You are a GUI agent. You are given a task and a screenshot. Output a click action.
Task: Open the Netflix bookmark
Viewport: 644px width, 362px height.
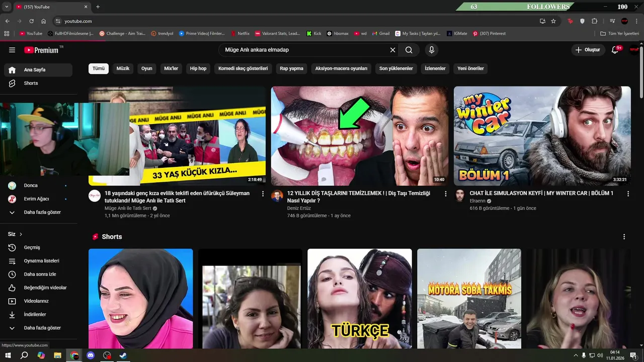[x=240, y=34]
